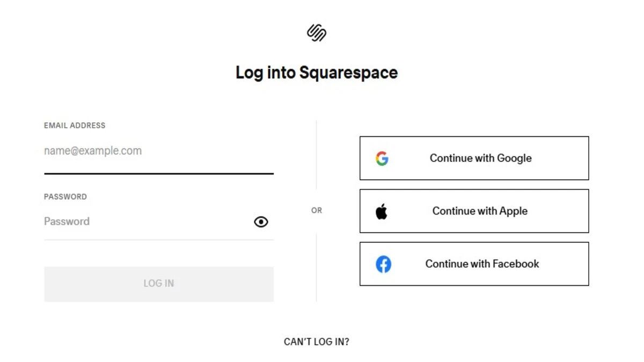The image size is (644, 362).
Task: Open the CAN'T LOG IN help link
Action: click(x=316, y=341)
